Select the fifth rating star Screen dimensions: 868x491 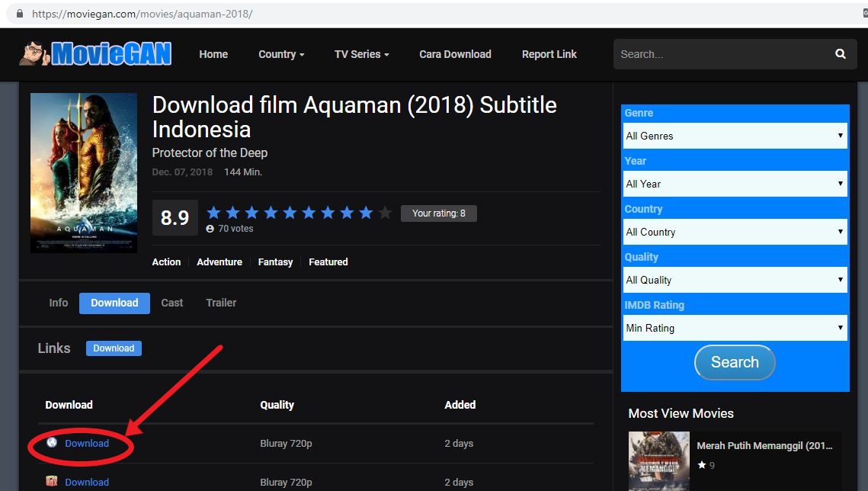click(290, 213)
